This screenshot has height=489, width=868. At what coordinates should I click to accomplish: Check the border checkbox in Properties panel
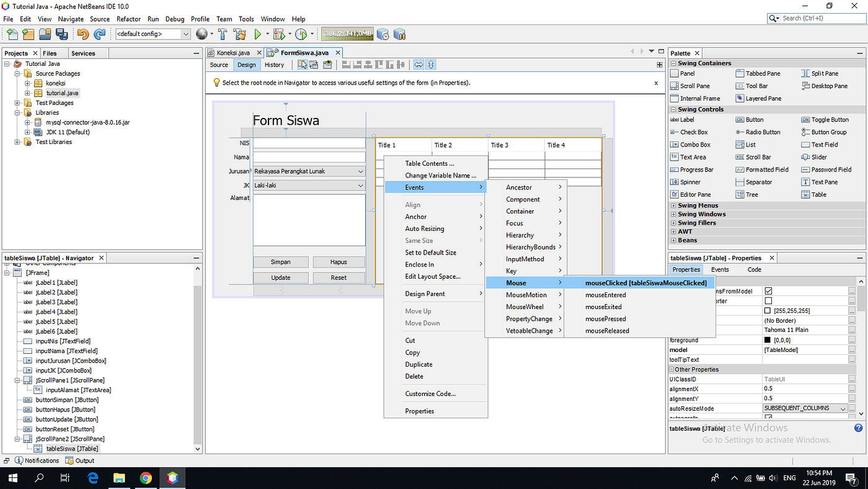[x=768, y=300]
